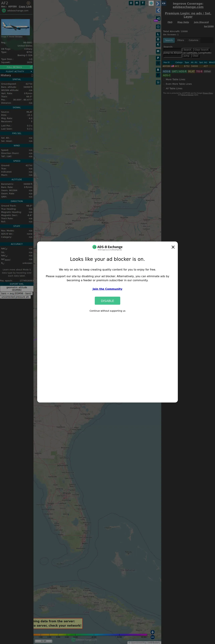Click the login arrow icon with BETA badge
The image size is (215, 644).
pyautogui.click(x=158, y=18)
